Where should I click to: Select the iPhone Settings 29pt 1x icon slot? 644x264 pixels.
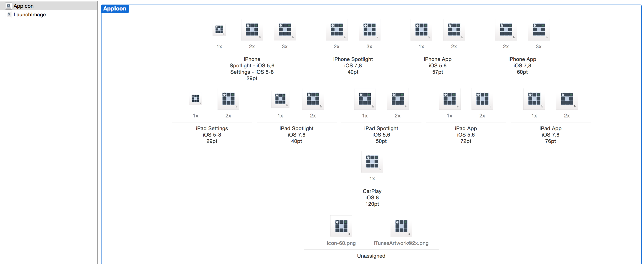click(219, 30)
